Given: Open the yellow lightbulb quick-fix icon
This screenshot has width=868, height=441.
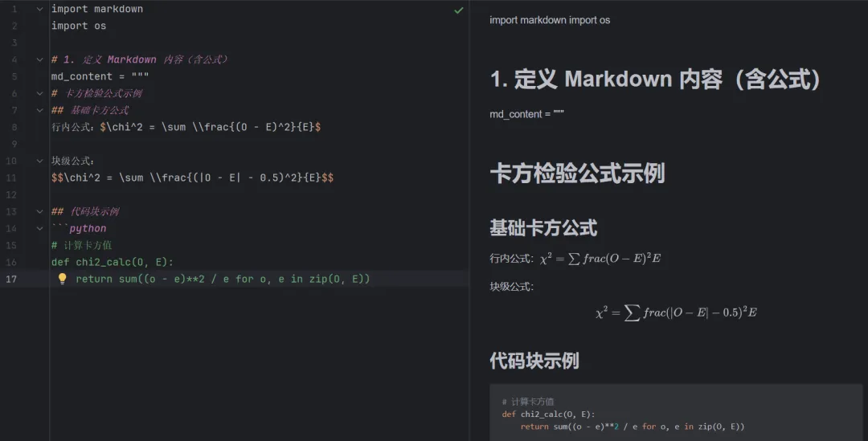Looking at the screenshot, I should pos(63,278).
